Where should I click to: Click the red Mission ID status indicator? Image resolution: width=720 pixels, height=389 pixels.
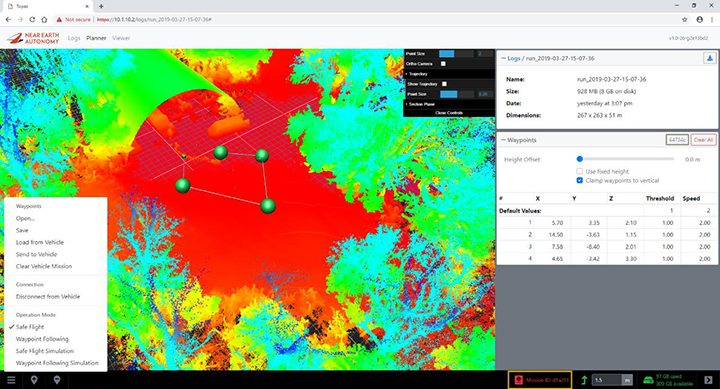tap(540, 380)
